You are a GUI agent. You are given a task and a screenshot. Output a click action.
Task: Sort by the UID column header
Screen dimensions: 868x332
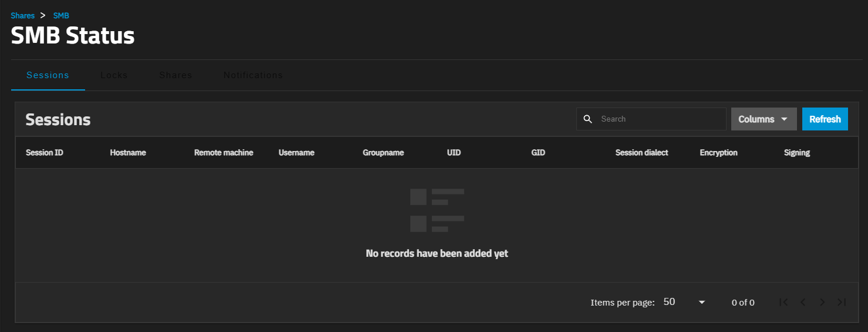tap(454, 153)
